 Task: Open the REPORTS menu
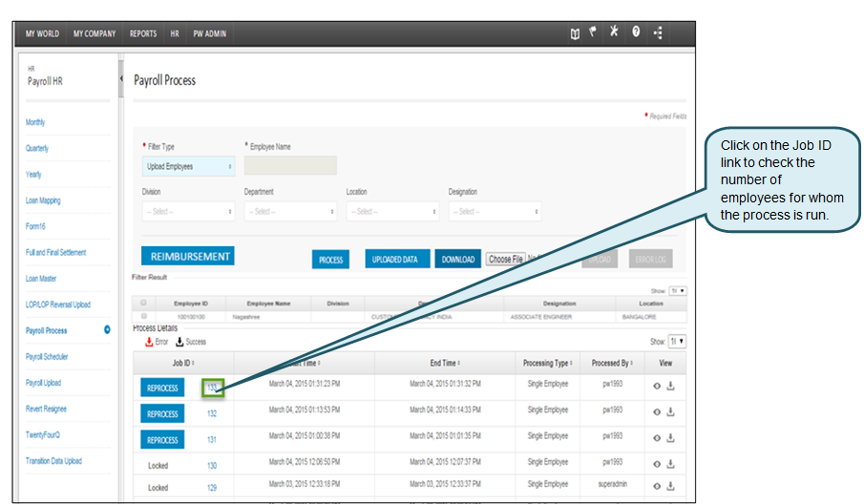143,33
